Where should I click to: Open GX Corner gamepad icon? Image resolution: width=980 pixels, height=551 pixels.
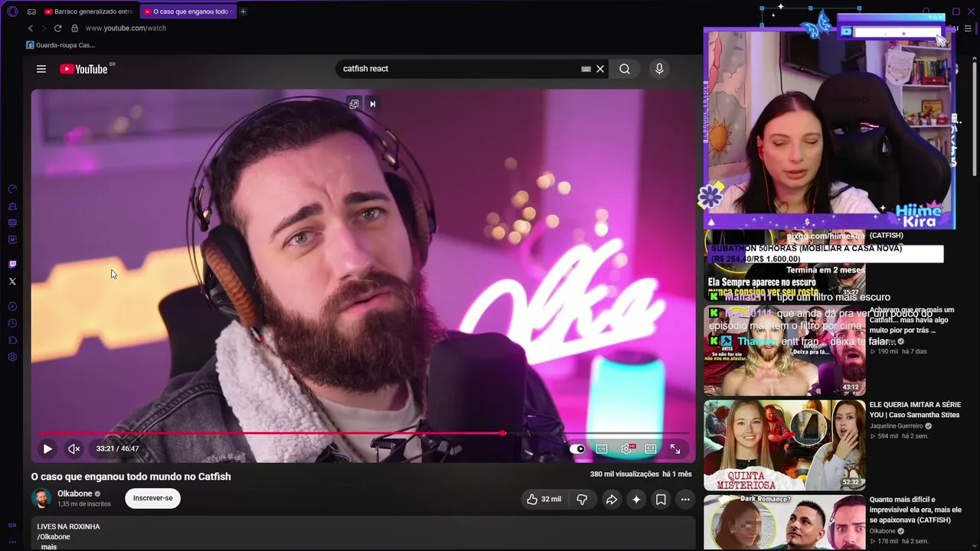(31, 11)
